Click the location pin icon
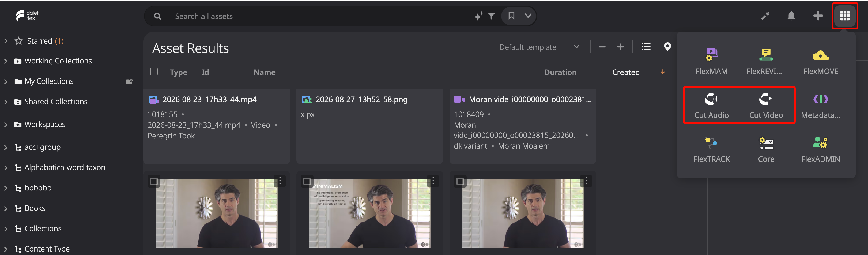The image size is (868, 255). tap(667, 47)
